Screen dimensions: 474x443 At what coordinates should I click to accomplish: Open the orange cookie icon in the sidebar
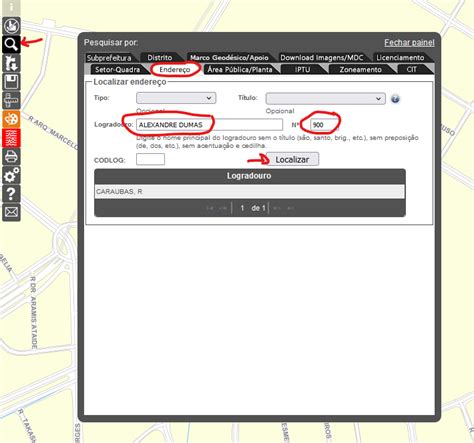[11, 119]
